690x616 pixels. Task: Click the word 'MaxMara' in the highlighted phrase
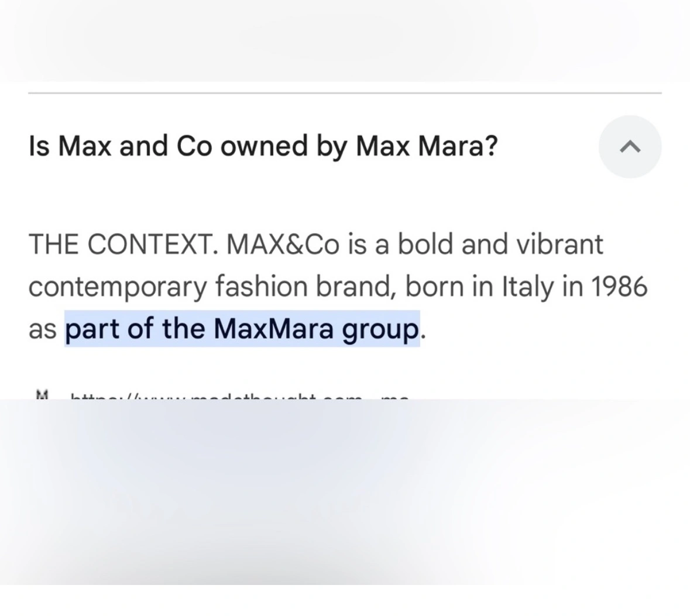click(x=273, y=328)
